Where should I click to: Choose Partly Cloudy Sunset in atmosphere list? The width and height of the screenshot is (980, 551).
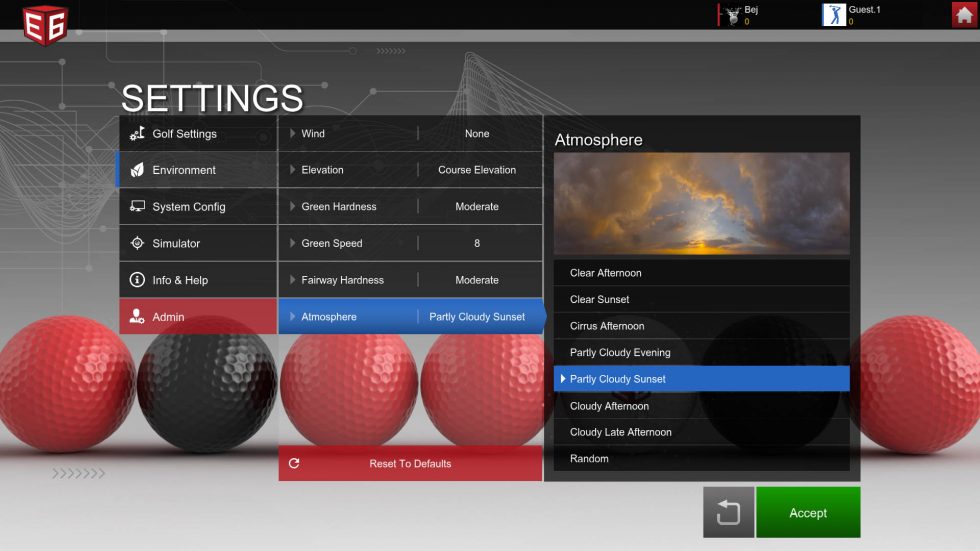[701, 379]
